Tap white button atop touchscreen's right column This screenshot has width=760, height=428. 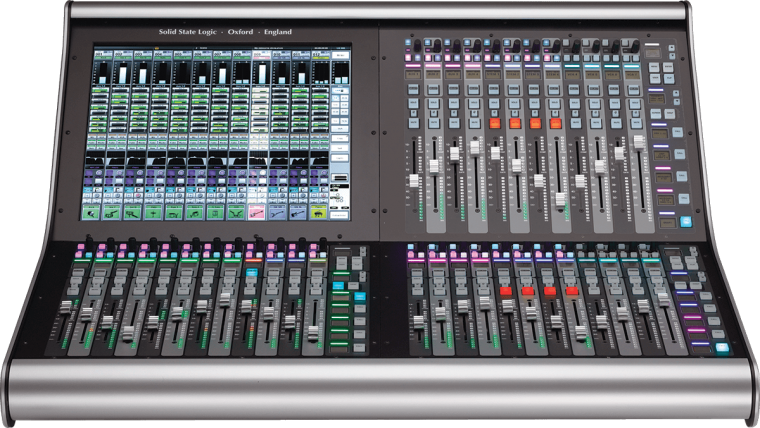click(340, 55)
